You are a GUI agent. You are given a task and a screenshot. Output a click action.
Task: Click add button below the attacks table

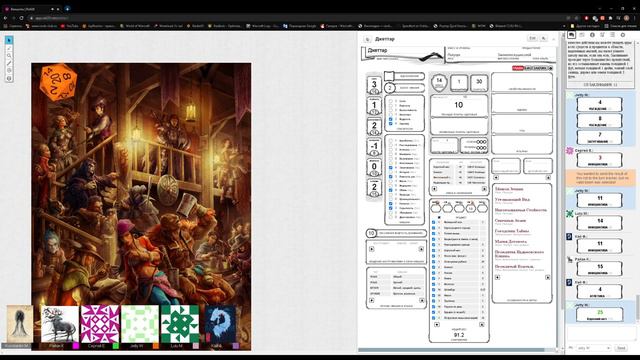click(x=434, y=189)
